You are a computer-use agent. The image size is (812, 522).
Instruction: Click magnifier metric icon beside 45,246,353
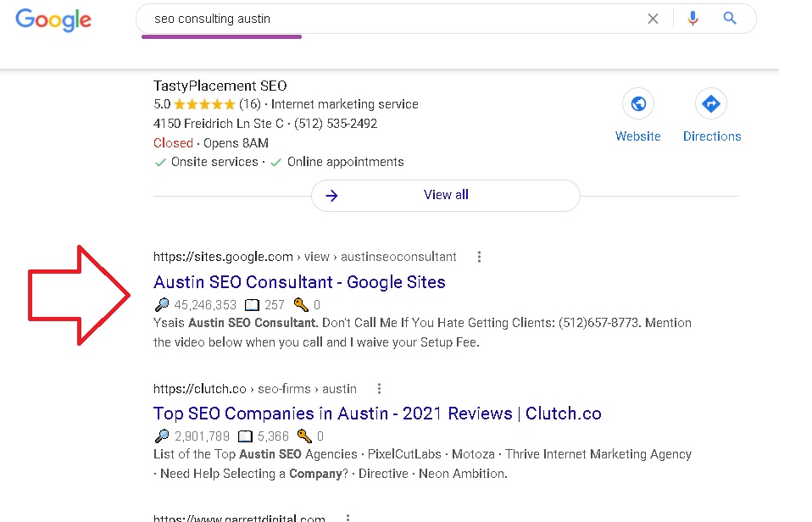pos(162,305)
